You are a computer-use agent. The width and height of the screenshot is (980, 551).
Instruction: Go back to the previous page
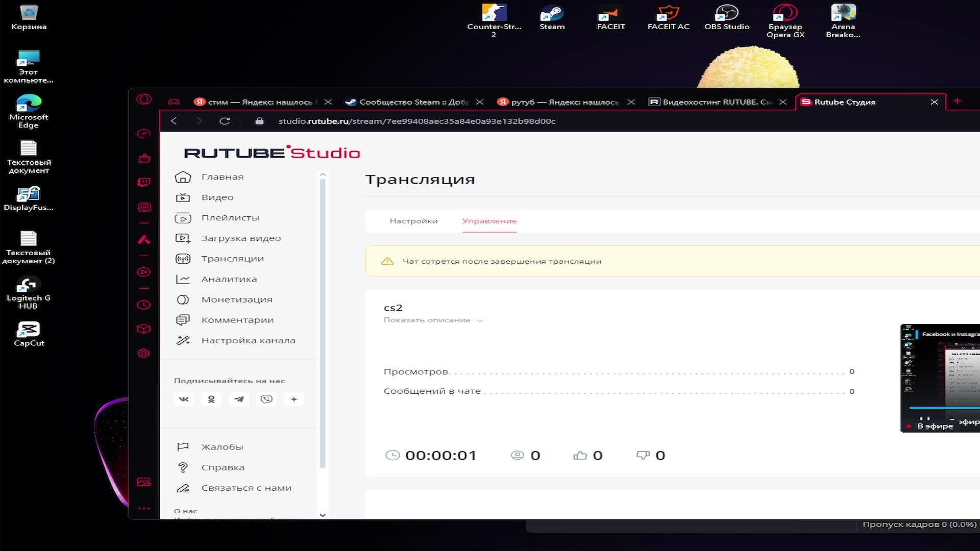(174, 121)
